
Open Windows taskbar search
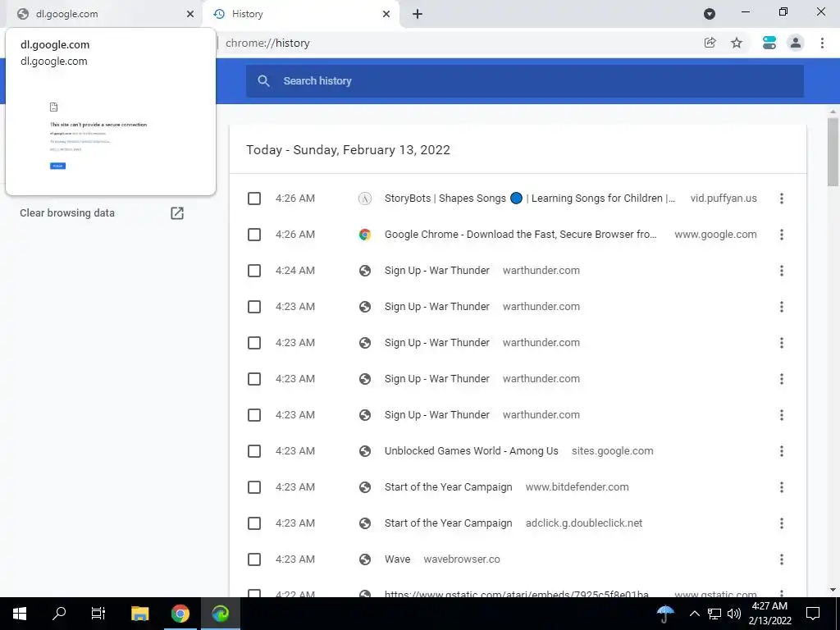(x=59, y=614)
